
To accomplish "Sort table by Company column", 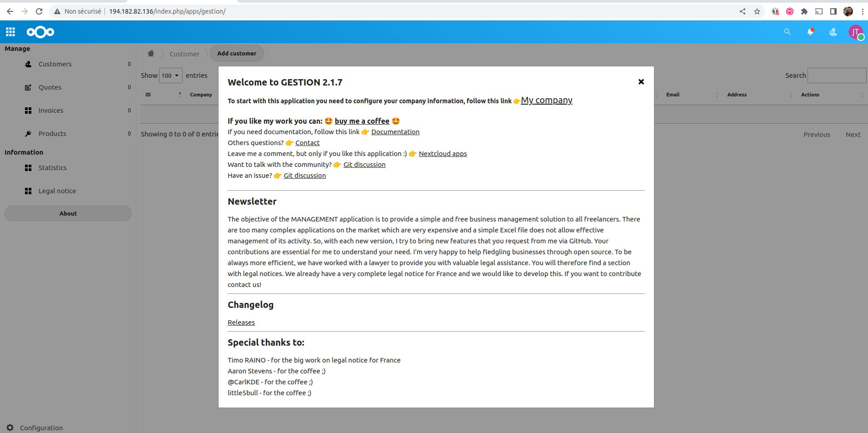I will point(201,95).
